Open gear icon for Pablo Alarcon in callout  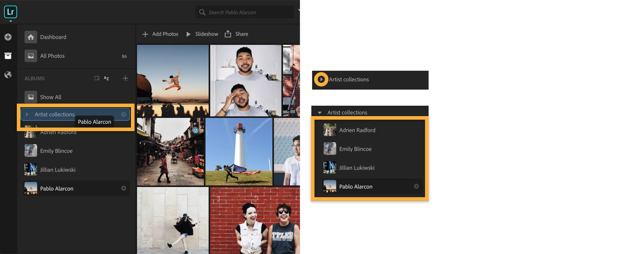(416, 186)
